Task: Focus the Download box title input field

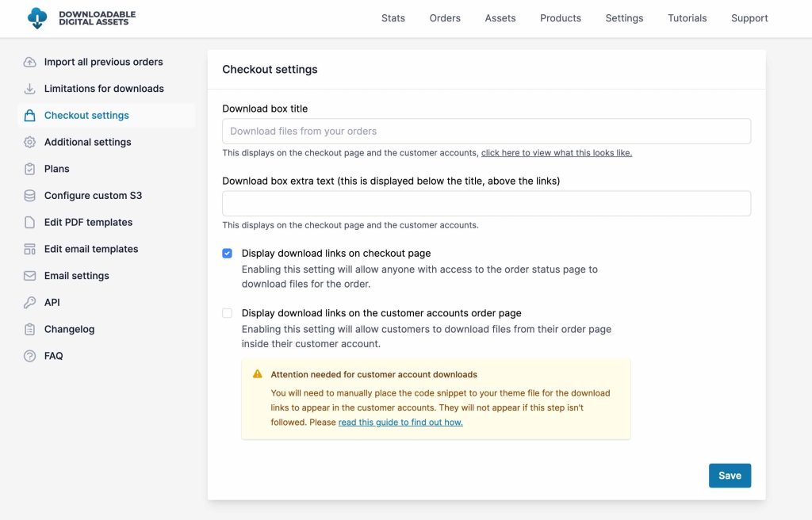Action: 486,132
